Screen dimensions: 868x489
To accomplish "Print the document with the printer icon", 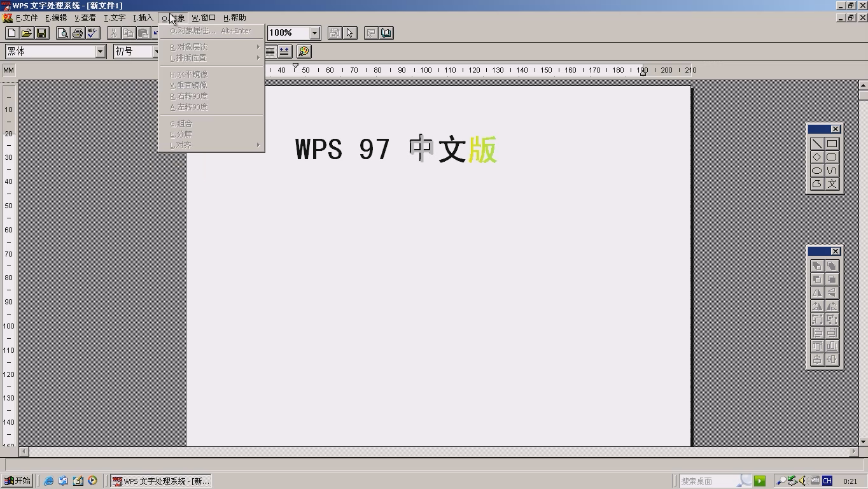I will click(x=78, y=33).
